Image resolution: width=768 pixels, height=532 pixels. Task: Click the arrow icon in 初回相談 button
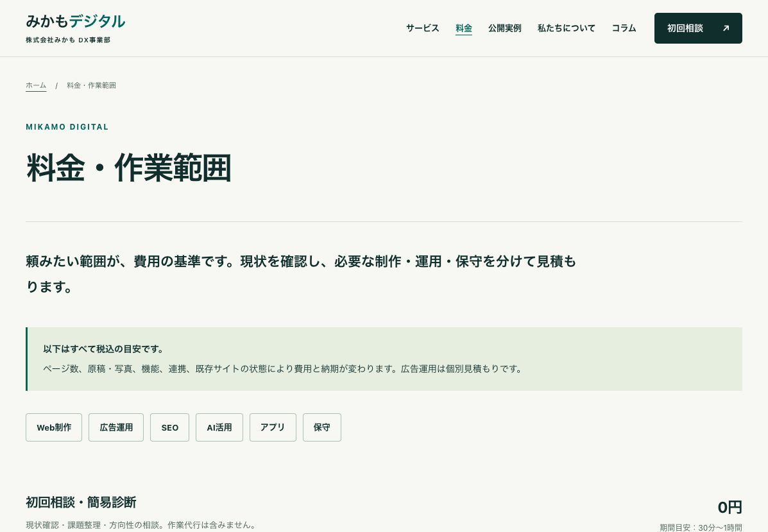[726, 28]
